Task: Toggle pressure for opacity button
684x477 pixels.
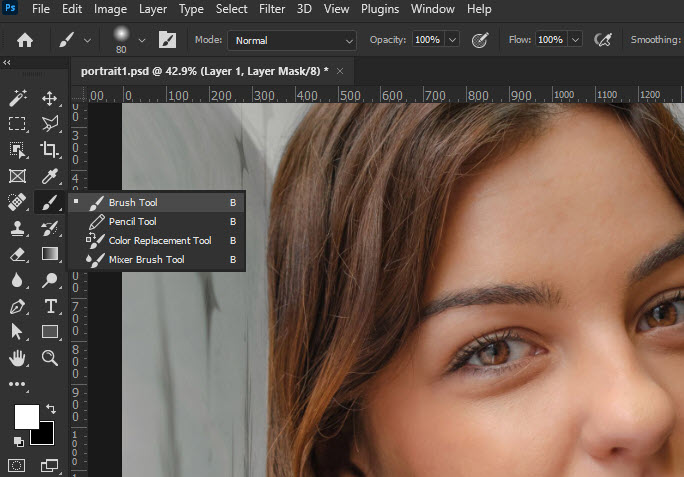Action: [480, 40]
